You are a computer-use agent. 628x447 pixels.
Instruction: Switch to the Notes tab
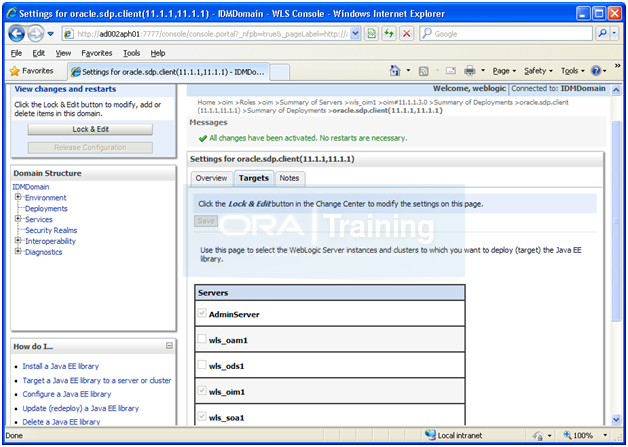[x=289, y=178]
